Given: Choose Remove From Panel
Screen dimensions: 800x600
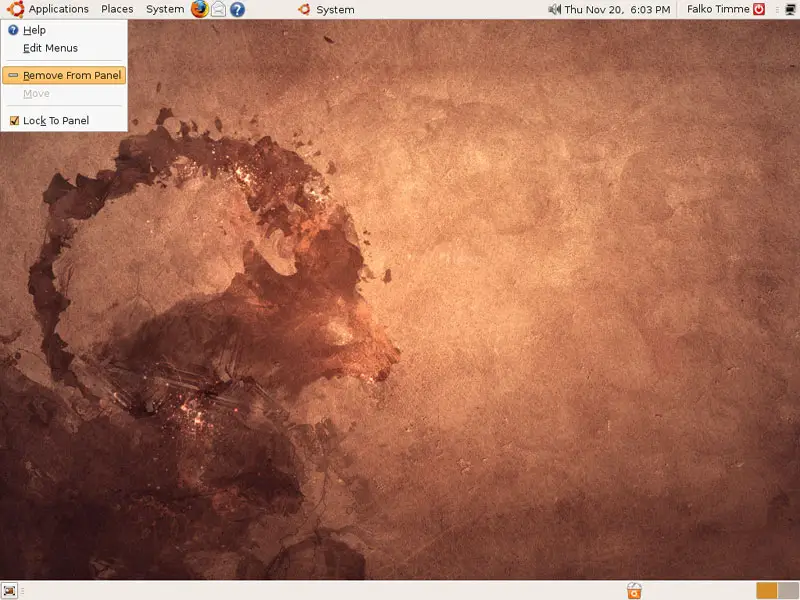Looking at the screenshot, I should pos(64,76).
